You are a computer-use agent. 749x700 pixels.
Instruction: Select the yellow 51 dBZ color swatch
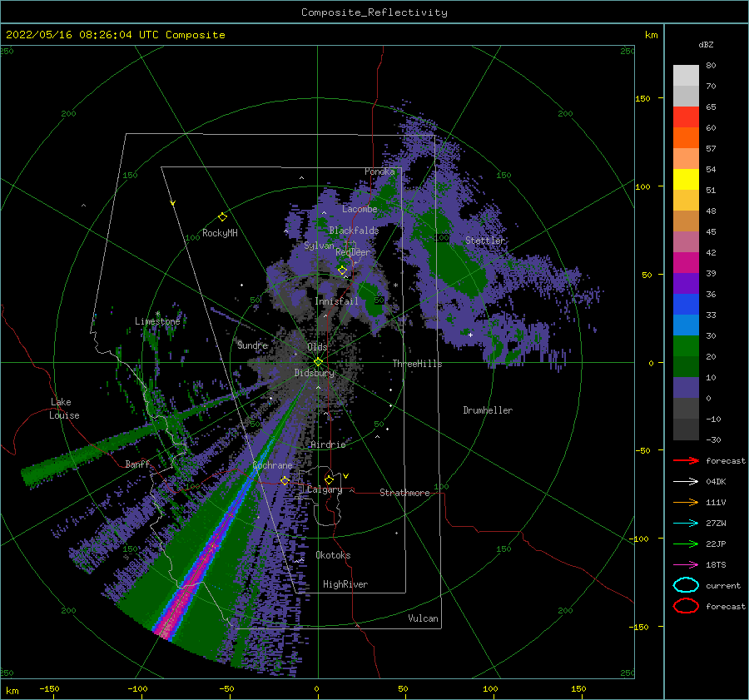pyautogui.click(x=686, y=179)
